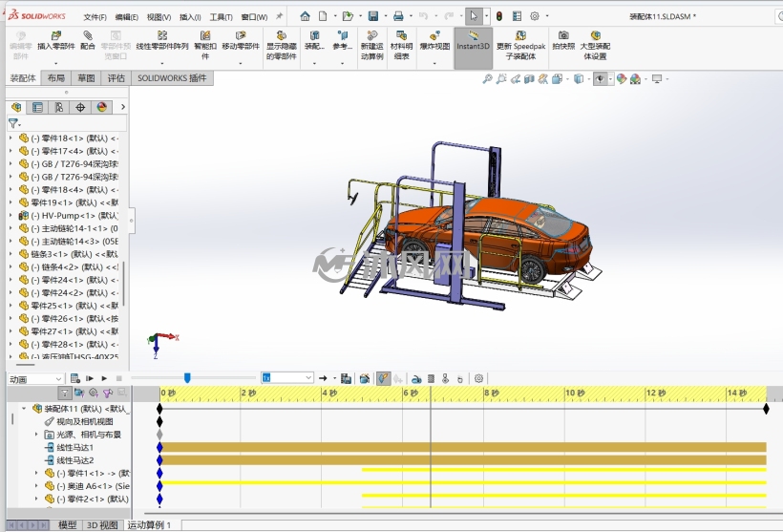The image size is (783, 532).
Task: Expand HV-Pump<1> tree item
Action: click(11, 215)
